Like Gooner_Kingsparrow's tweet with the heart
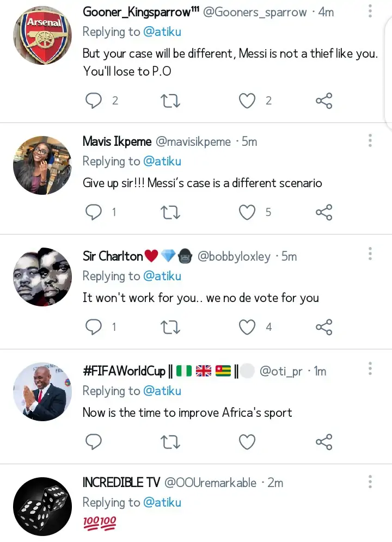This screenshot has width=392, height=542. click(x=248, y=101)
